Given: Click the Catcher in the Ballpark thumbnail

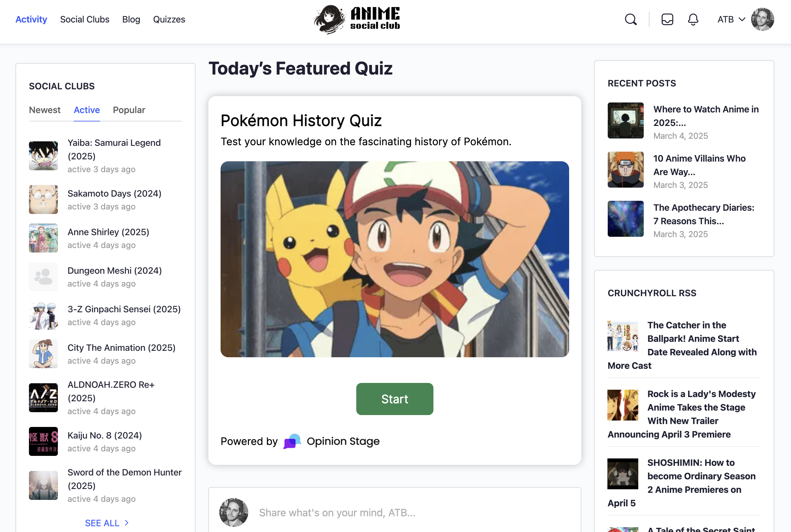Looking at the screenshot, I should pos(623,336).
